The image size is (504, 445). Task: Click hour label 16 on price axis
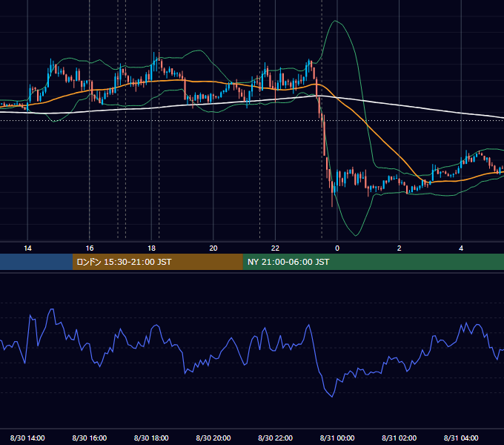point(90,248)
